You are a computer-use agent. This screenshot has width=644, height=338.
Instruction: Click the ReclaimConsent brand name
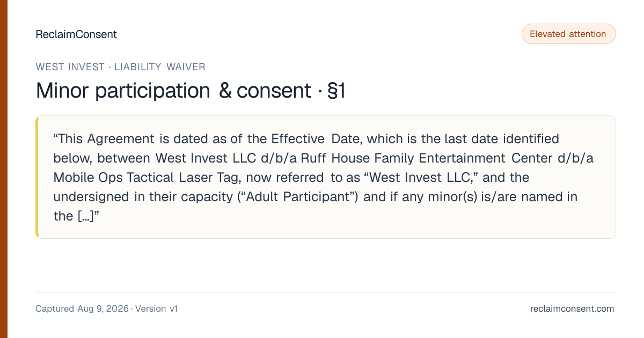(x=76, y=34)
